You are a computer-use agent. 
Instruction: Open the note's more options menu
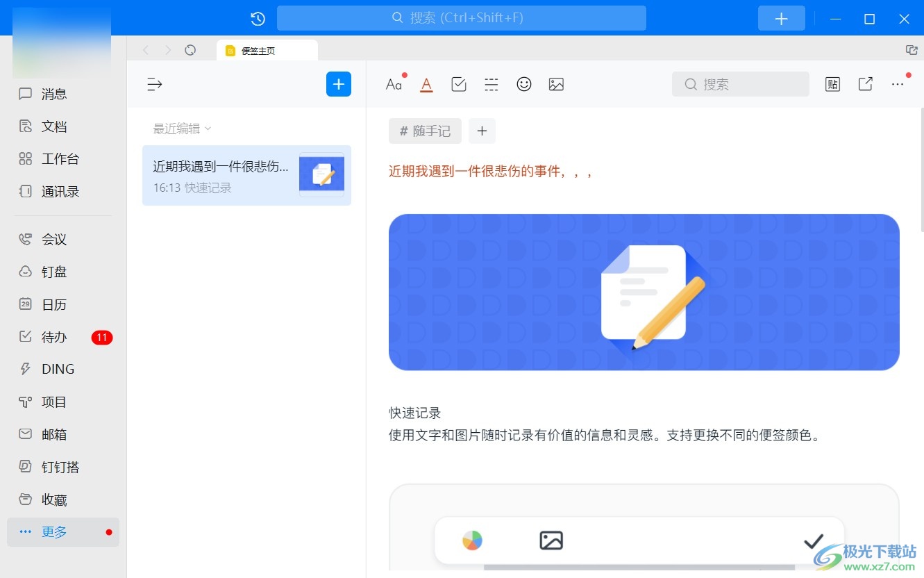[x=898, y=84]
